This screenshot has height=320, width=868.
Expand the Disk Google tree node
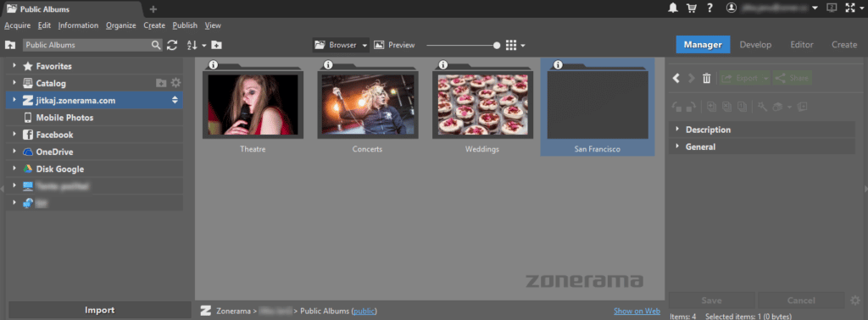point(14,168)
